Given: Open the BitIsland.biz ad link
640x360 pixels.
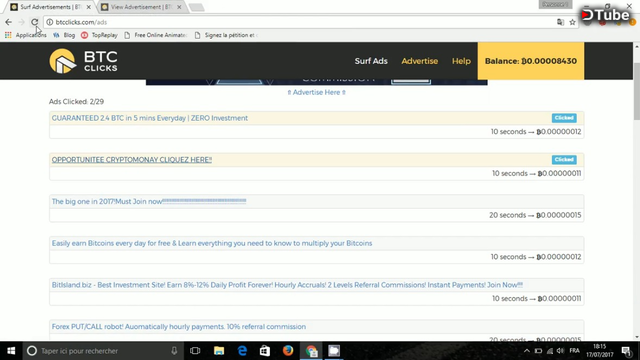Looking at the screenshot, I should coord(287,285).
